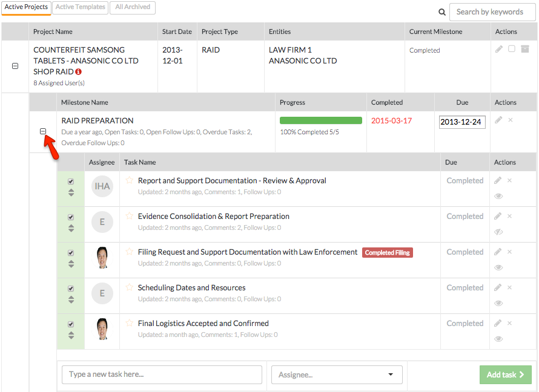
Task: Click the milestone green progress bar
Action: [x=321, y=120]
